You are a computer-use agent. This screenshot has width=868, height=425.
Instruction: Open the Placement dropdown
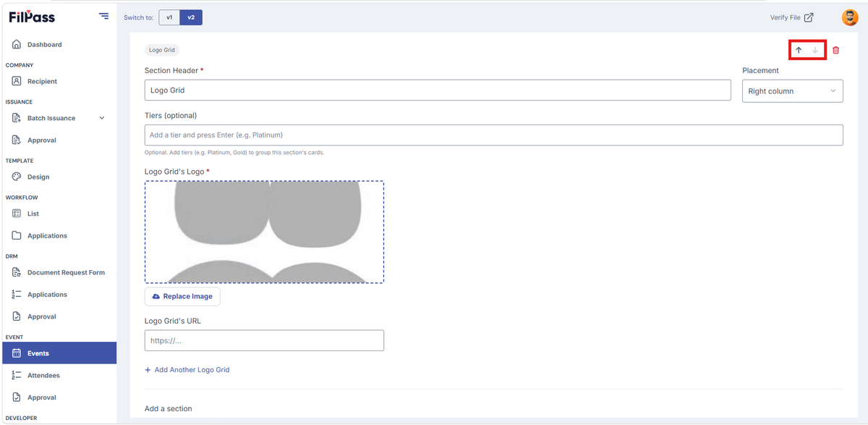792,91
